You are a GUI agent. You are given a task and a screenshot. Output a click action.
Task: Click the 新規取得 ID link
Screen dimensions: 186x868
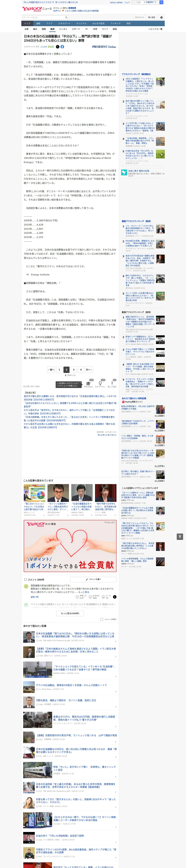click(72, 8)
